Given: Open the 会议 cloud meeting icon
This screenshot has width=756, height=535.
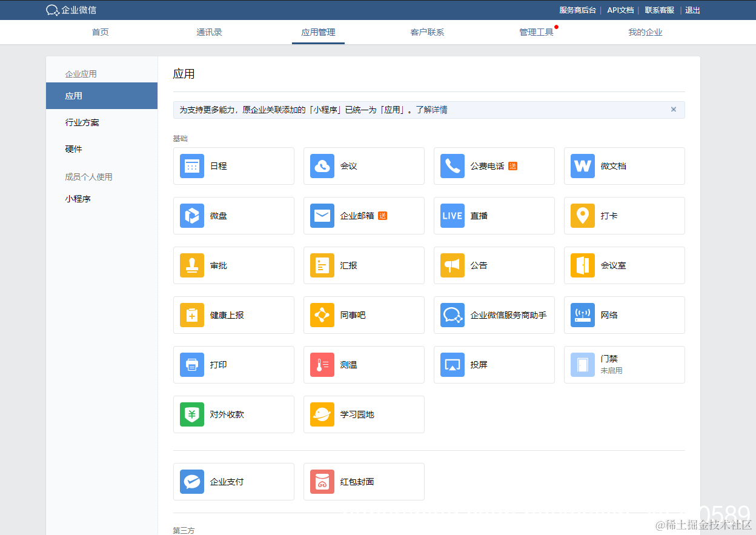Looking at the screenshot, I should tap(322, 166).
